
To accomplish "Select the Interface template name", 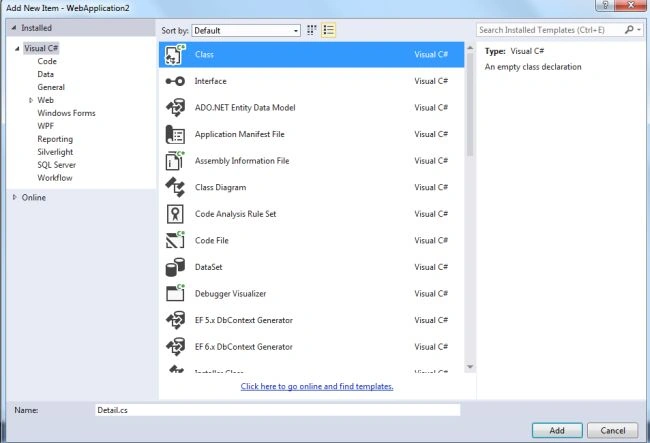I will click(x=211, y=81).
